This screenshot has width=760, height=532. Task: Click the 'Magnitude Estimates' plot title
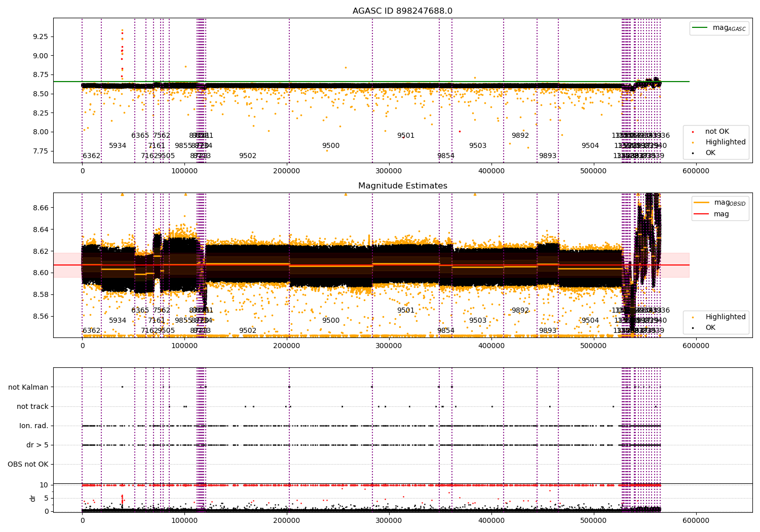click(x=402, y=186)
